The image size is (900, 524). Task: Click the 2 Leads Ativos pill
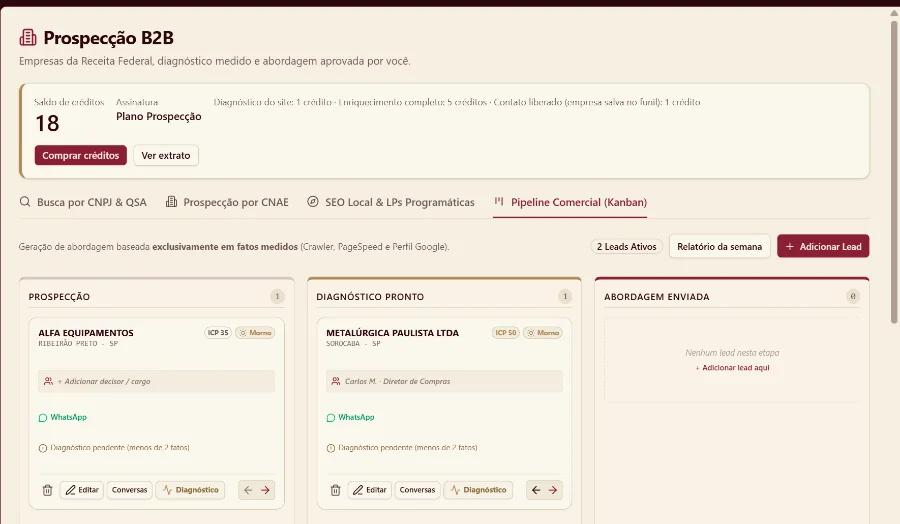tap(626, 247)
